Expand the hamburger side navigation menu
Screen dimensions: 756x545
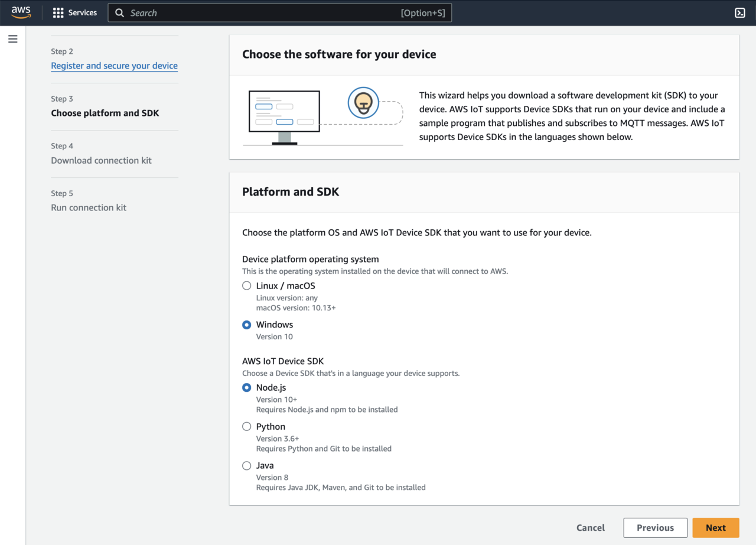[x=12, y=39]
